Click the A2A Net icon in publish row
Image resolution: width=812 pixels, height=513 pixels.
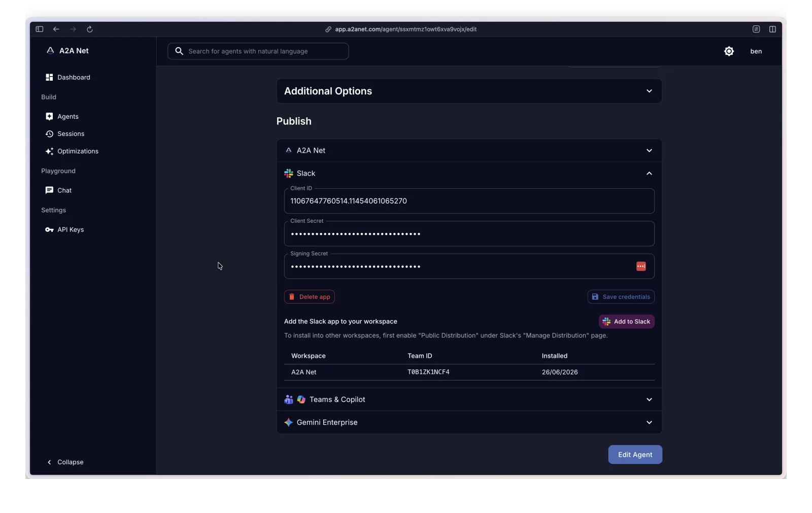[289, 151]
